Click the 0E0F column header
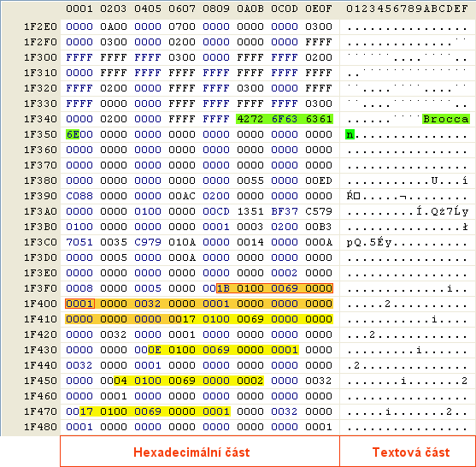Viewport: 476px width, 467px height. [x=319, y=9]
